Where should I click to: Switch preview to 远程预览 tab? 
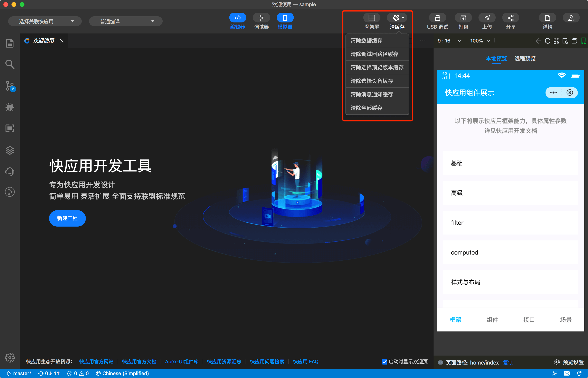(x=525, y=59)
